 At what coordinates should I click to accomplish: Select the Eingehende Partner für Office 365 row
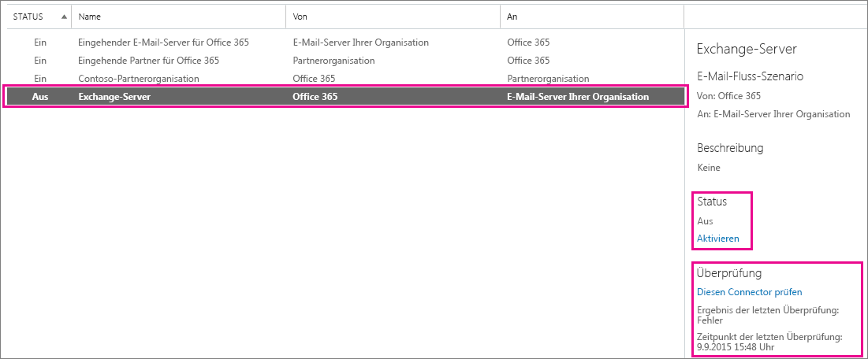[345, 61]
